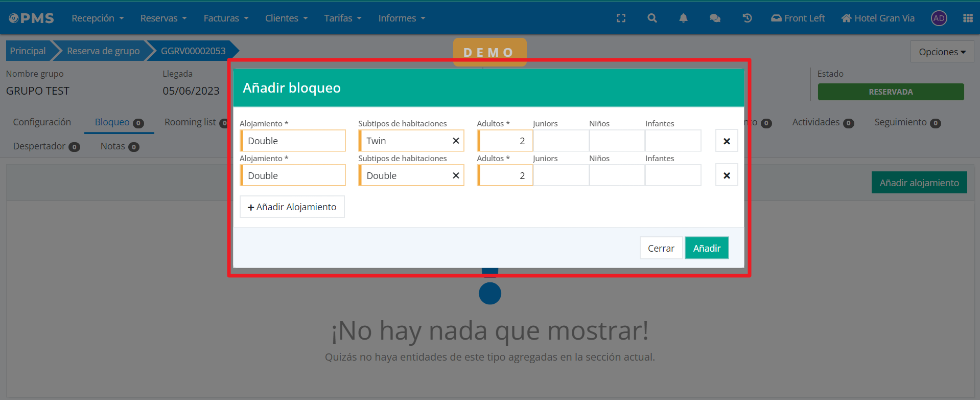Open the apps grid icon
Image resolution: width=980 pixels, height=400 pixels.
[x=967, y=18]
